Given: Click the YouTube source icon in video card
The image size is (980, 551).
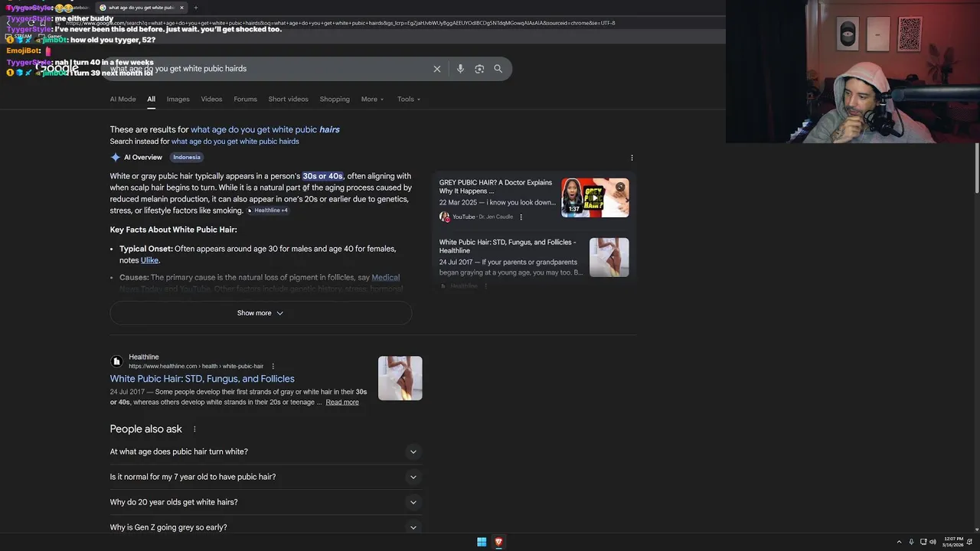Looking at the screenshot, I should (444, 217).
